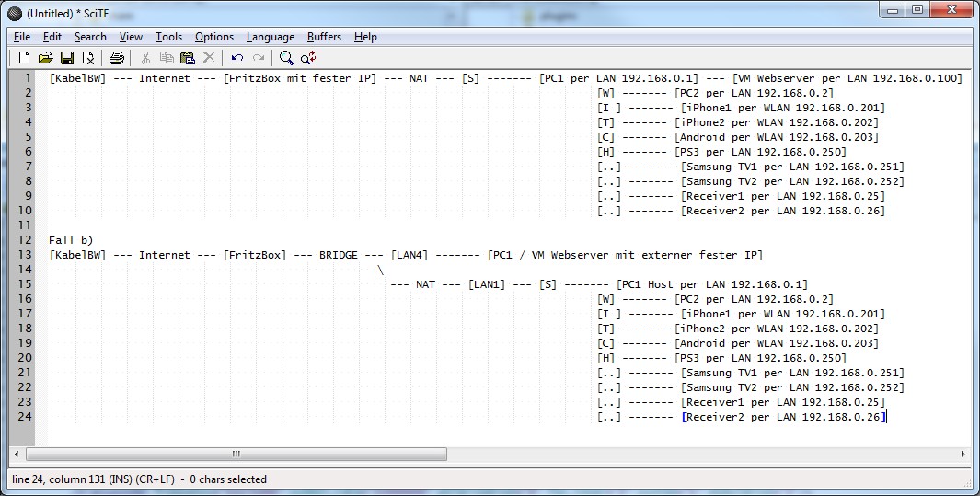980x496 pixels.
Task: Click "(Untitled) * SciTE" in the title bar
Action: coord(67,13)
